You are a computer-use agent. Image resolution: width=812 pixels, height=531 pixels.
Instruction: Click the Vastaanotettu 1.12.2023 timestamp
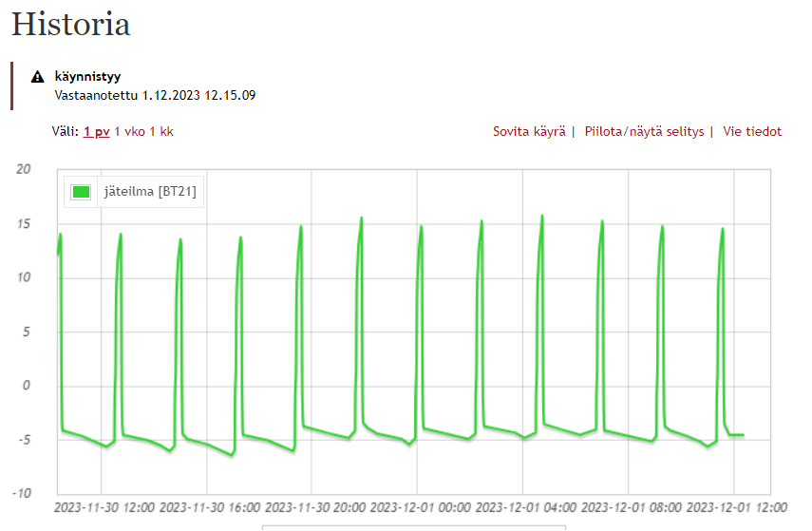click(x=156, y=95)
